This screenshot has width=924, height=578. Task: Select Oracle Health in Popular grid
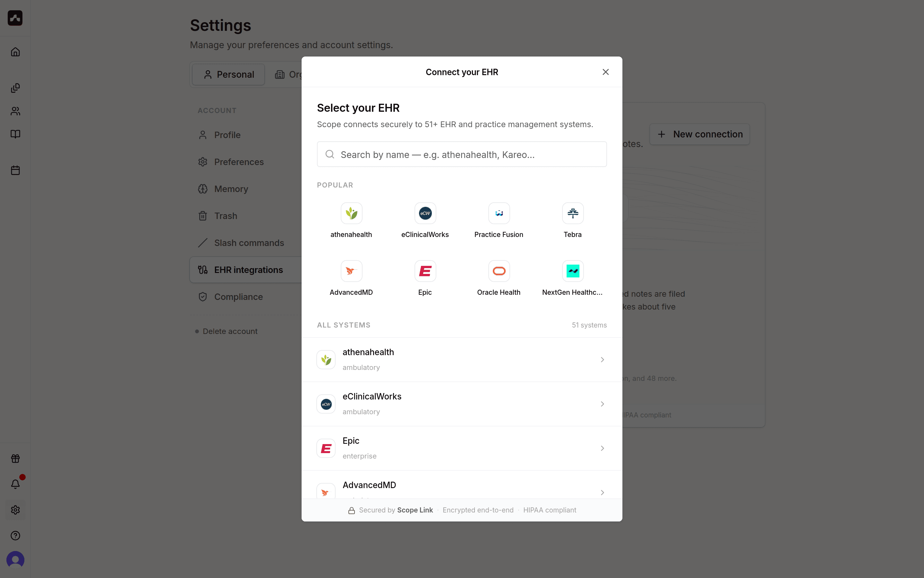click(x=499, y=278)
